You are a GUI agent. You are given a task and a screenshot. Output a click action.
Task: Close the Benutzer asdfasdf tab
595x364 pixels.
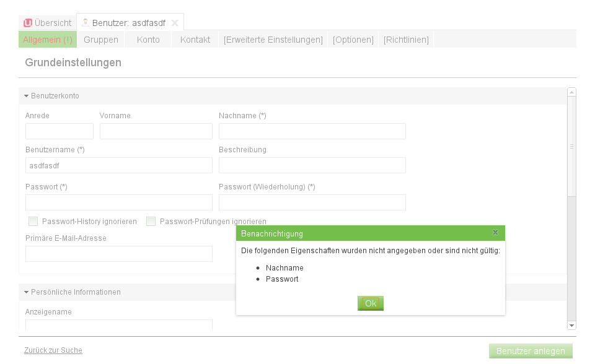tap(175, 23)
